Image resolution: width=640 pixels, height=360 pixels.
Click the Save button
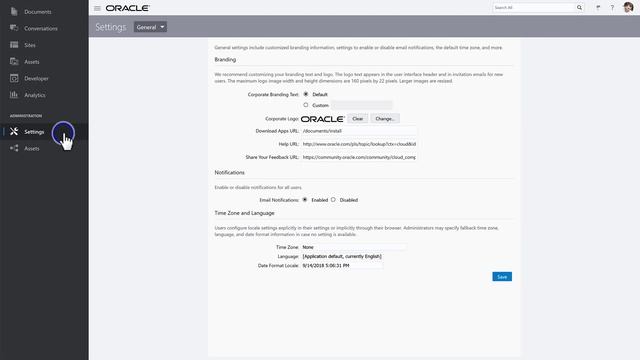(502, 277)
